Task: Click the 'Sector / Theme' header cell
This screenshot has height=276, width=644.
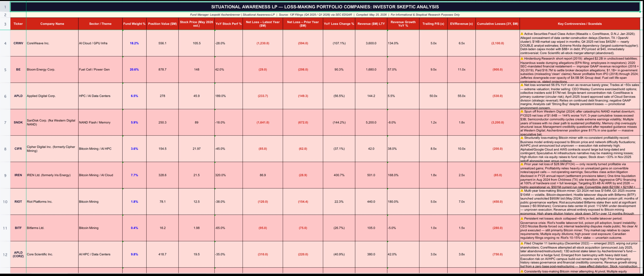Action: tap(100, 24)
